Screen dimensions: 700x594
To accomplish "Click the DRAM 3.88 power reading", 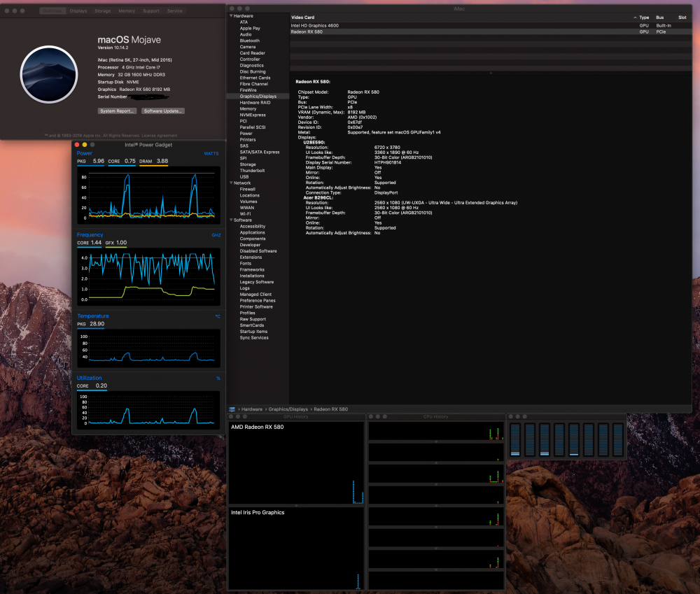I will (153, 161).
